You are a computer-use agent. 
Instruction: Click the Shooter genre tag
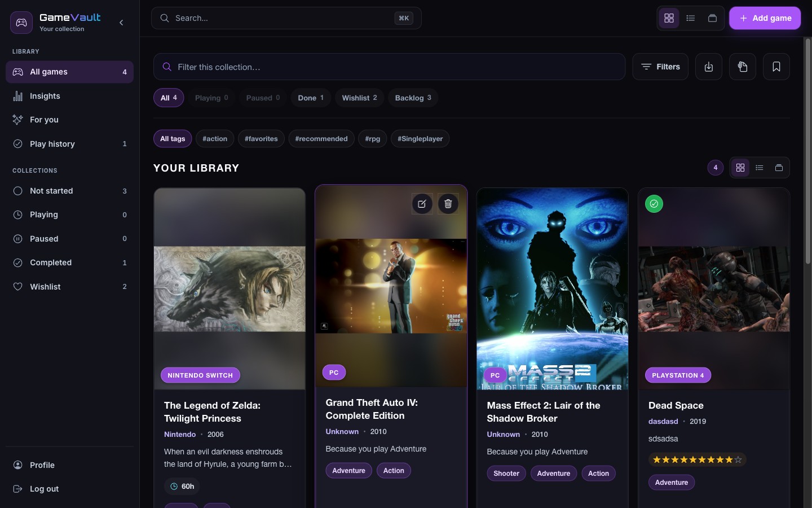click(x=506, y=474)
